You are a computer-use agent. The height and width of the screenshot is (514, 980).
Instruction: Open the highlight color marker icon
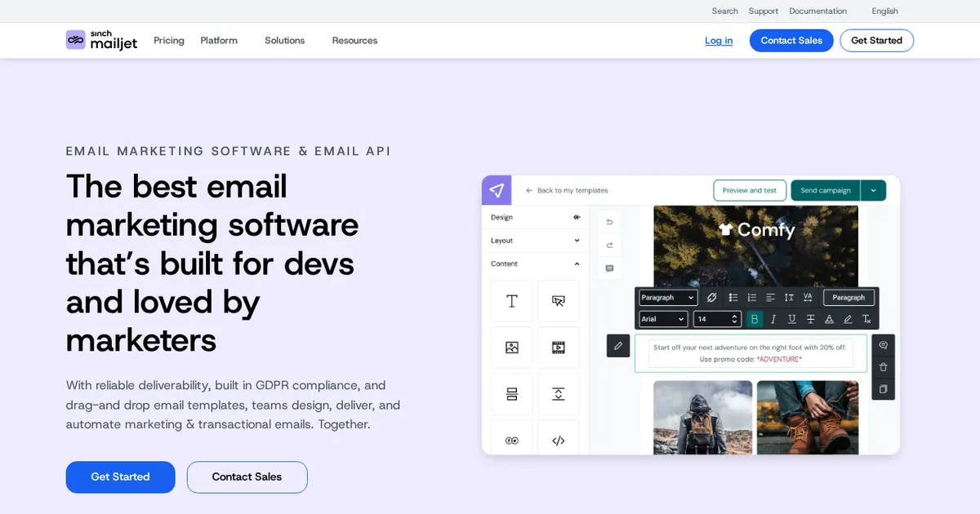(848, 319)
